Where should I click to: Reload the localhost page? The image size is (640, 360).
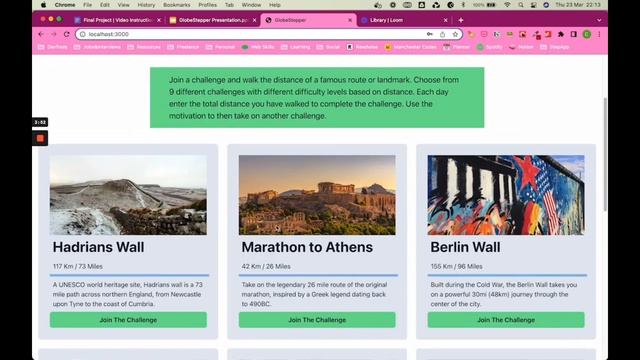click(x=67, y=34)
